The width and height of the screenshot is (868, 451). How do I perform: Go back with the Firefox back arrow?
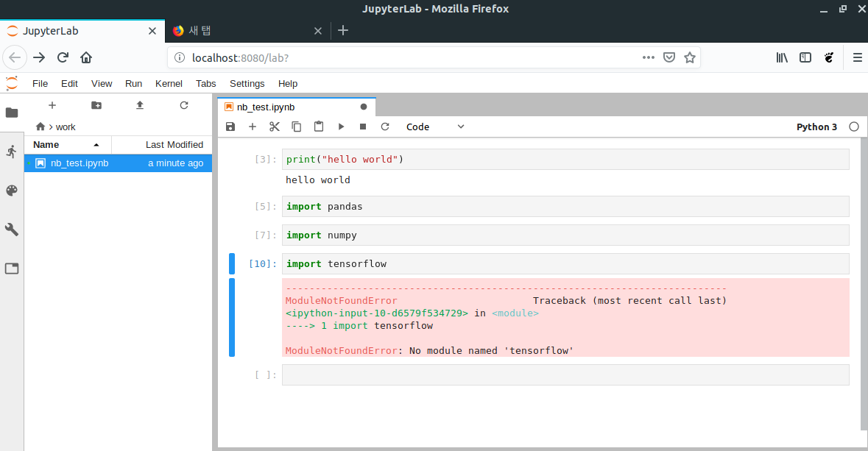click(15, 57)
